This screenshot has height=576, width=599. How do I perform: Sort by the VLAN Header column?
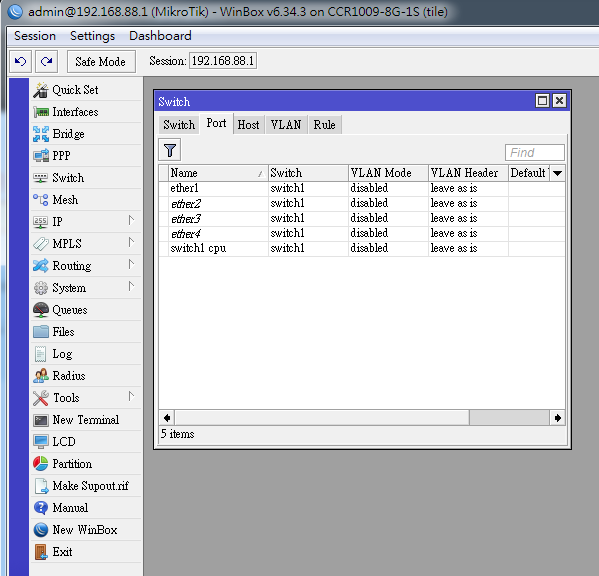coord(468,173)
